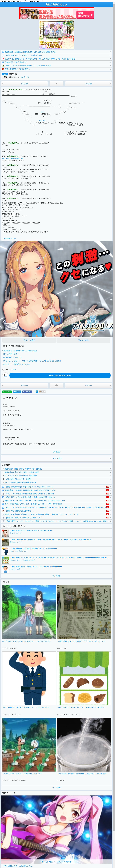Share article with LINEで送る button
Image resolution: width=115 pixels, height=868 pixels.
pos(7,392)
